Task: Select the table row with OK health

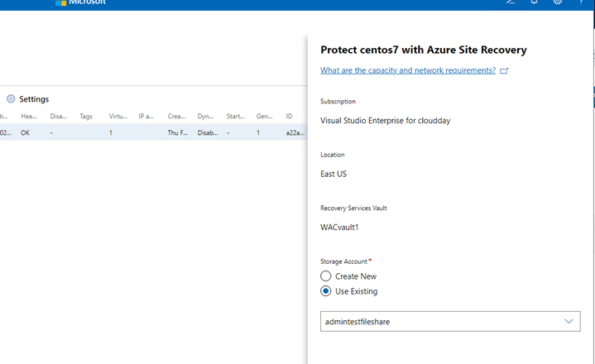Action: click(153, 132)
